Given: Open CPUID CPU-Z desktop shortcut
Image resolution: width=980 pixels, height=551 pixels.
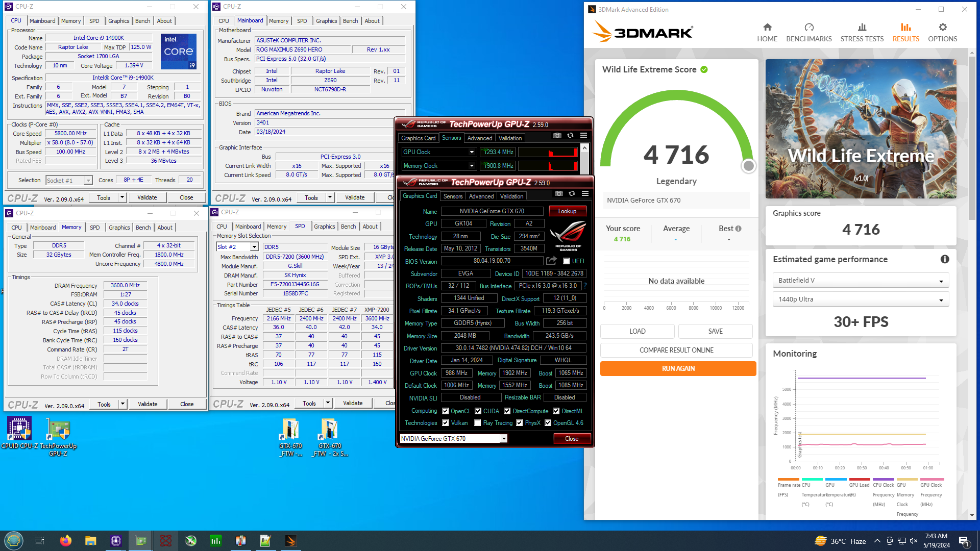Looking at the screenshot, I should pyautogui.click(x=19, y=433).
